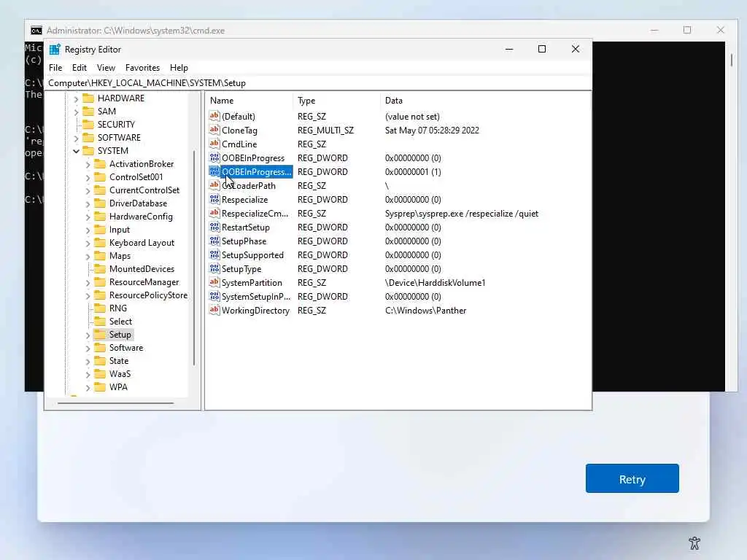The width and height of the screenshot is (747, 560).
Task: Click the SetupPhase DWORD icon
Action: point(214,241)
